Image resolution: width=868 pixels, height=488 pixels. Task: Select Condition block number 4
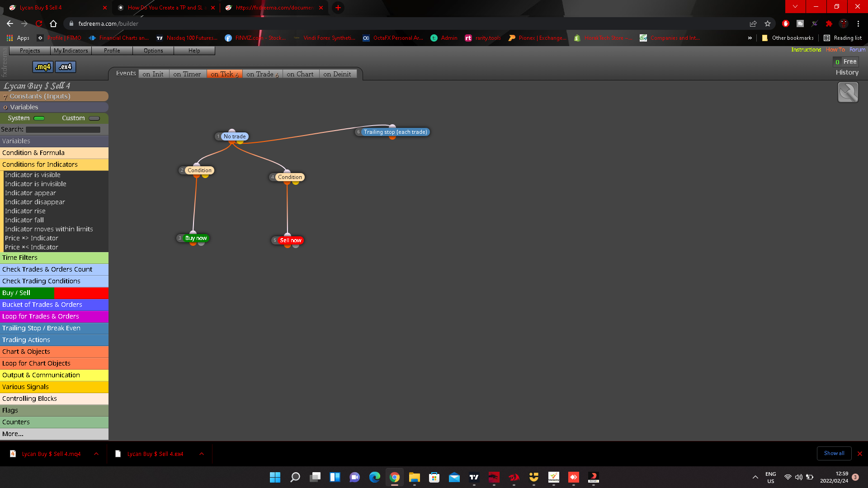pyautogui.click(x=290, y=177)
